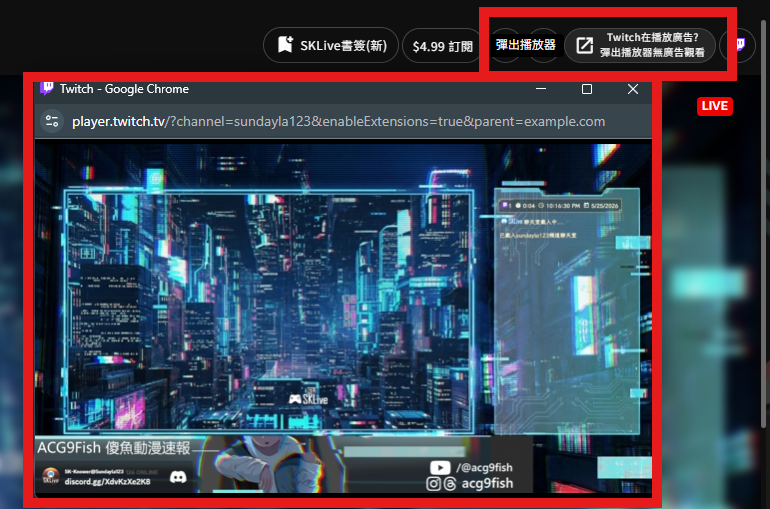Click the SKLive avatar in the overlay's bottom corner
This screenshot has width=770, height=509.
tap(50, 475)
